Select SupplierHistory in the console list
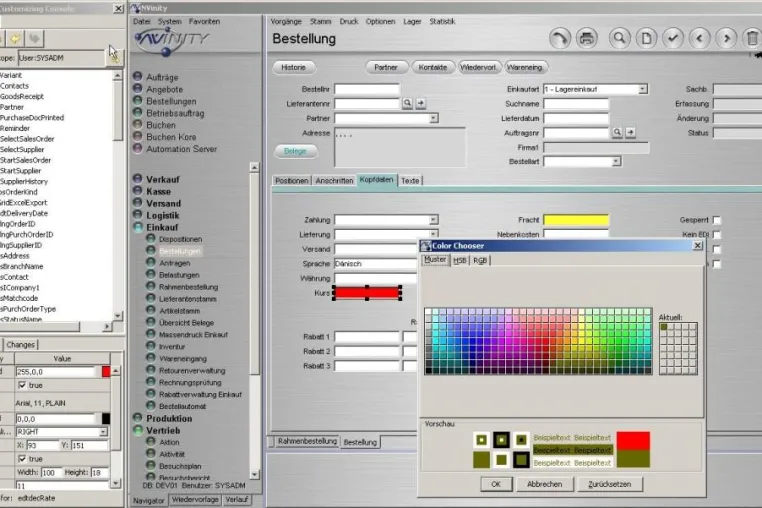 tap(24, 181)
